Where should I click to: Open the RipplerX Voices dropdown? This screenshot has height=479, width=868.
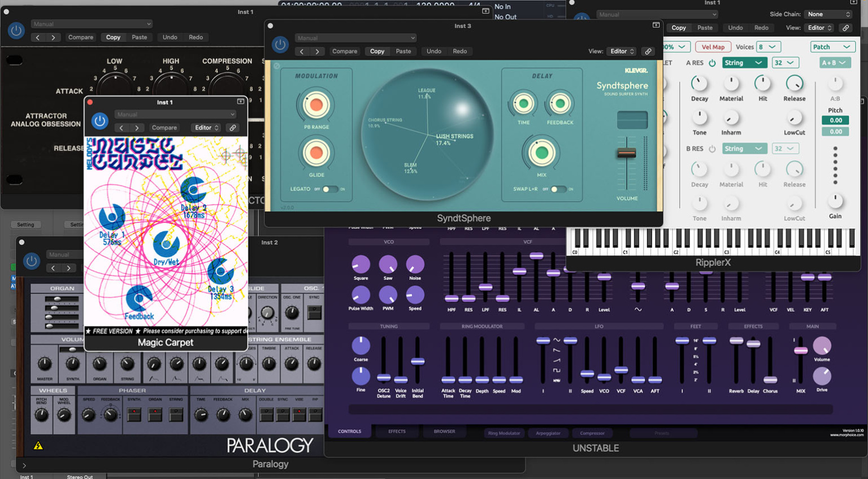coord(769,47)
